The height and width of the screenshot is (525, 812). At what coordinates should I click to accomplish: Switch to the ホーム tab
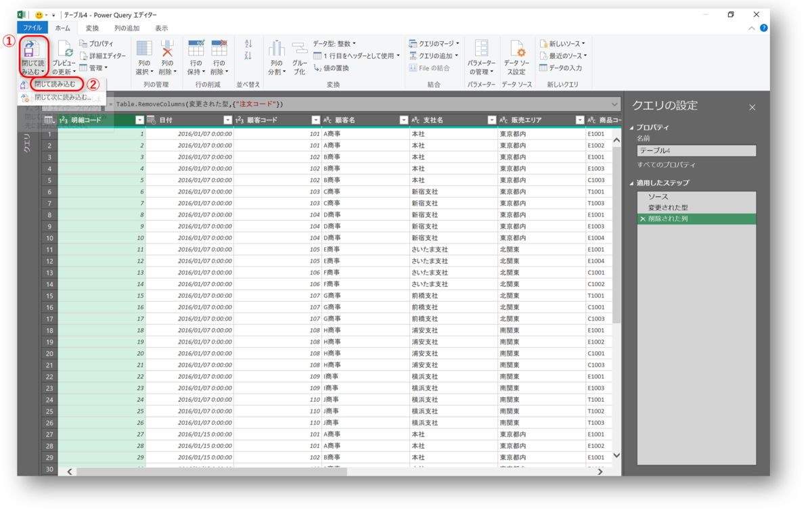coord(62,28)
